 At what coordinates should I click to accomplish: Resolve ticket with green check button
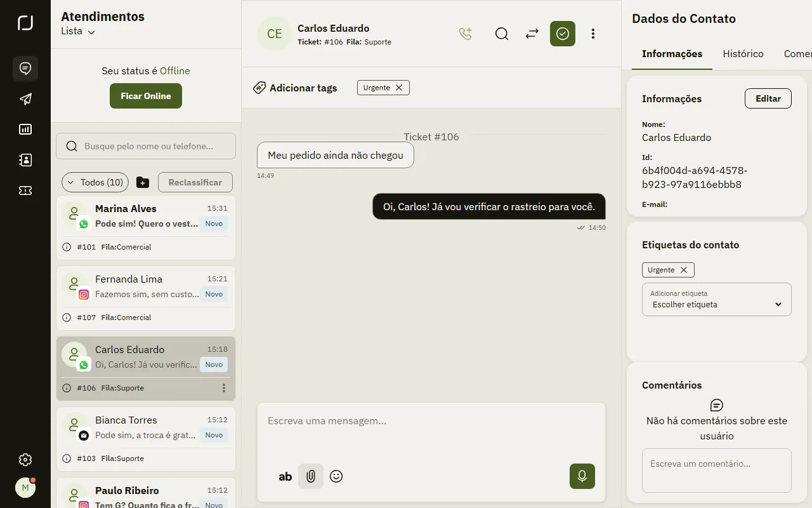pyautogui.click(x=563, y=34)
